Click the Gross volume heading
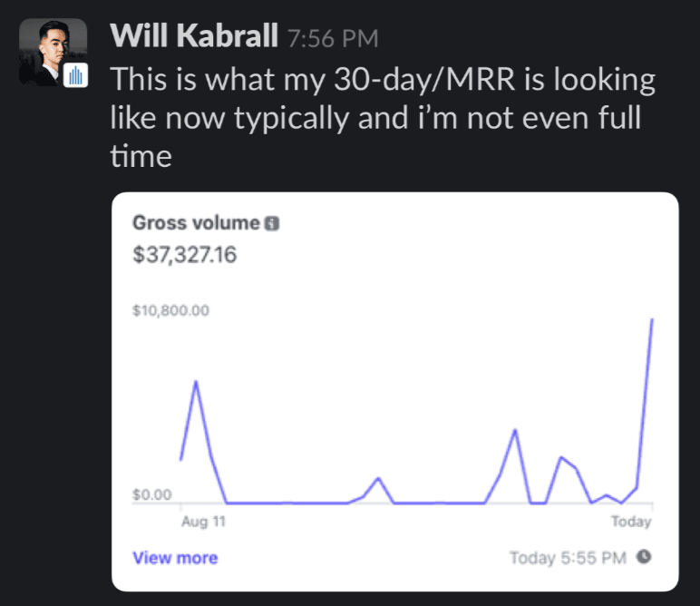This screenshot has height=606, width=700. pyautogui.click(x=196, y=222)
